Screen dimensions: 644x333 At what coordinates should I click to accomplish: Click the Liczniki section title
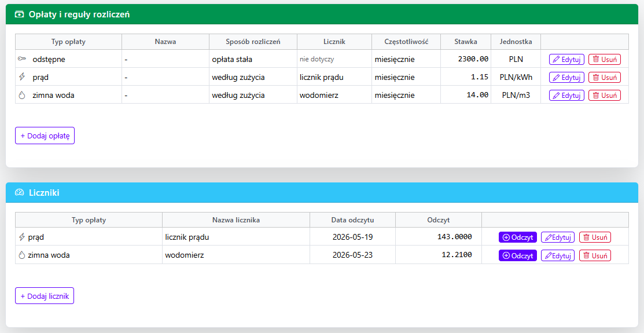pyautogui.click(x=44, y=192)
